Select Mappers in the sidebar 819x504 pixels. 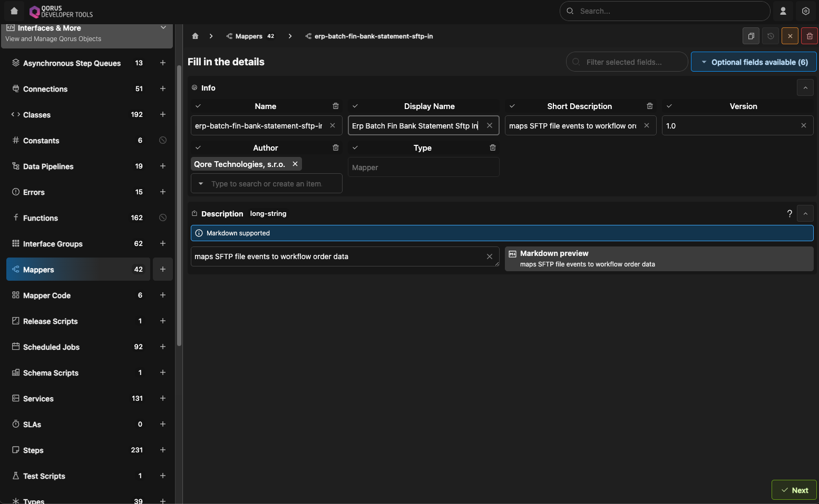(x=78, y=269)
